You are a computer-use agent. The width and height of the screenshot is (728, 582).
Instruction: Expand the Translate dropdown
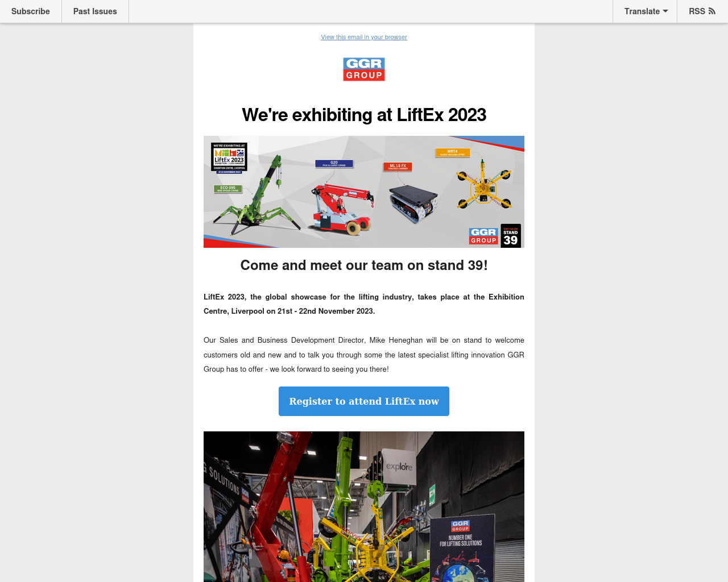click(646, 11)
